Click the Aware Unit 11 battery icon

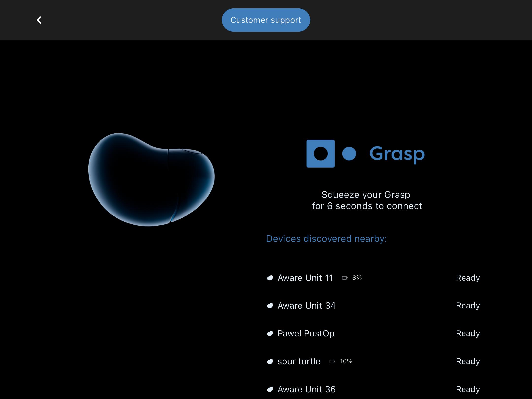345,278
